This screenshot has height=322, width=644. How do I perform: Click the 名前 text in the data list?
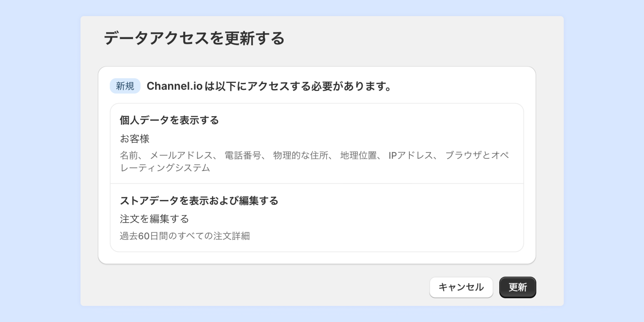(129, 155)
